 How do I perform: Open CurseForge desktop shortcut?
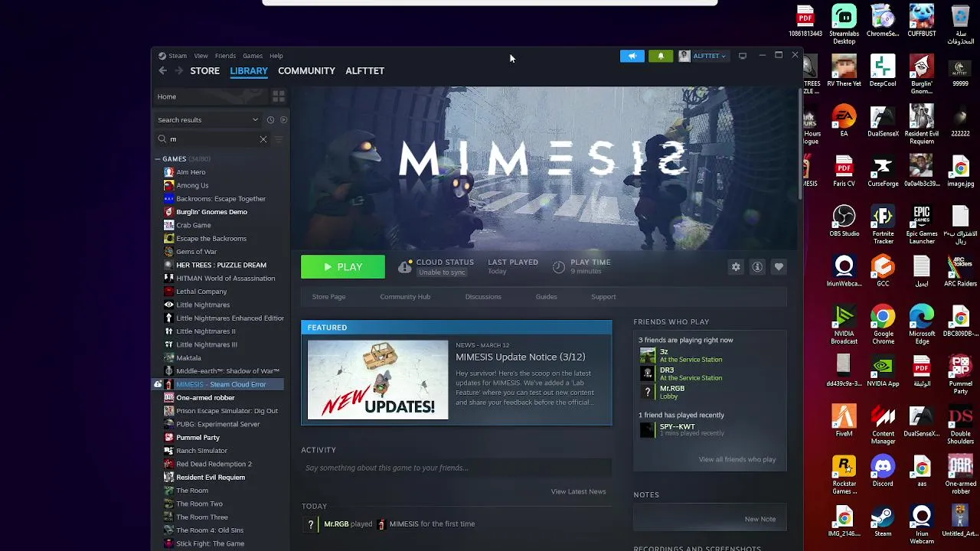point(883,171)
